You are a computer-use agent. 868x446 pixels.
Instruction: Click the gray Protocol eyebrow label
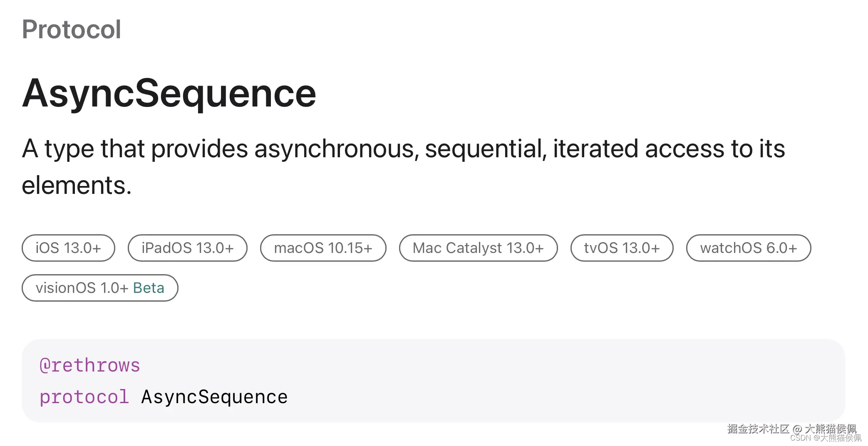[72, 30]
